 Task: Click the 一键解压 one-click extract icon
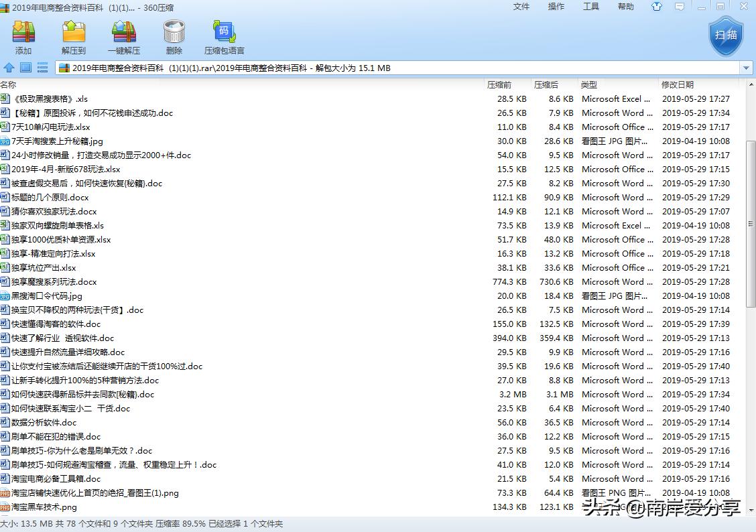point(124,32)
